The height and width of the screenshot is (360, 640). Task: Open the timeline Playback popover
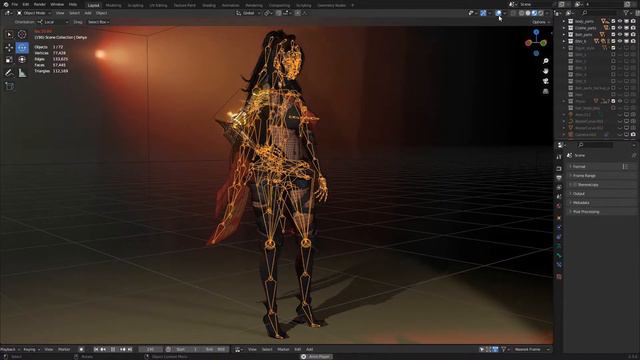(9, 349)
